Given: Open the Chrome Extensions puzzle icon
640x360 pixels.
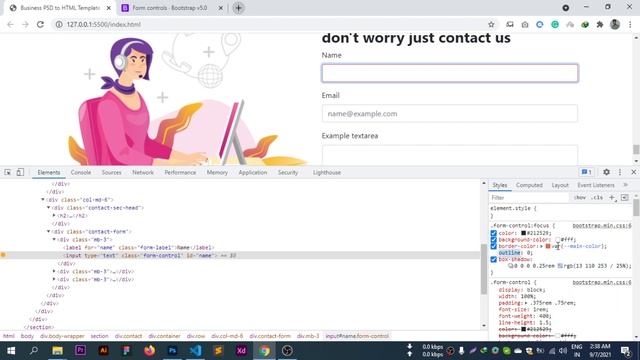Looking at the screenshot, I should click(600, 24).
